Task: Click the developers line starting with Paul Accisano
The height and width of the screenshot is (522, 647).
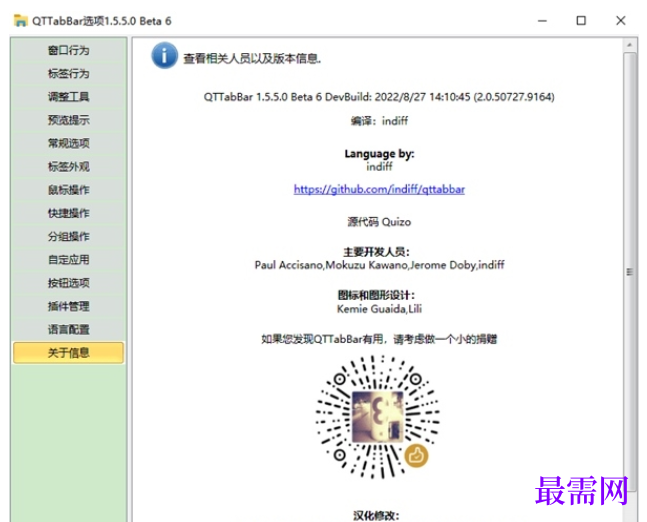Action: (379, 265)
